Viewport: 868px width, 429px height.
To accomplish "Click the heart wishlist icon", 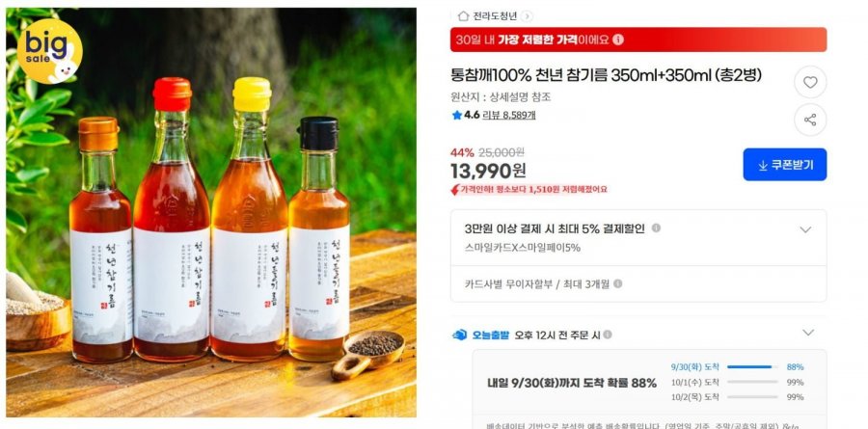I will pyautogui.click(x=810, y=82).
